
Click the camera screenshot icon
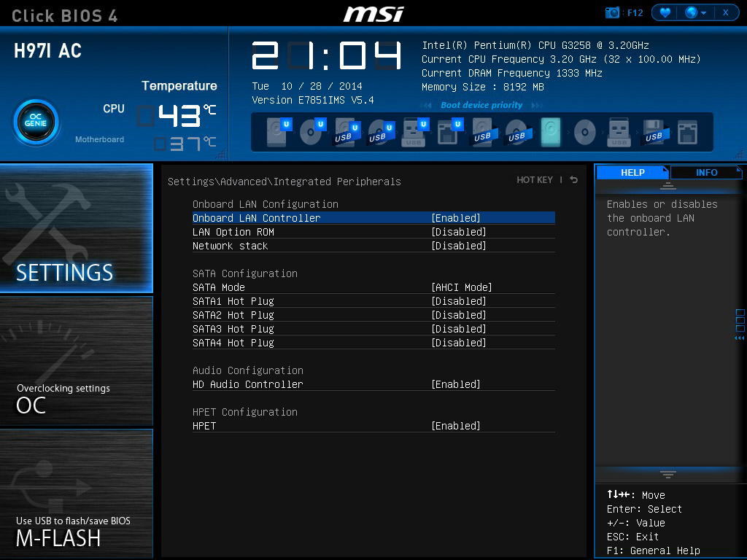click(613, 12)
